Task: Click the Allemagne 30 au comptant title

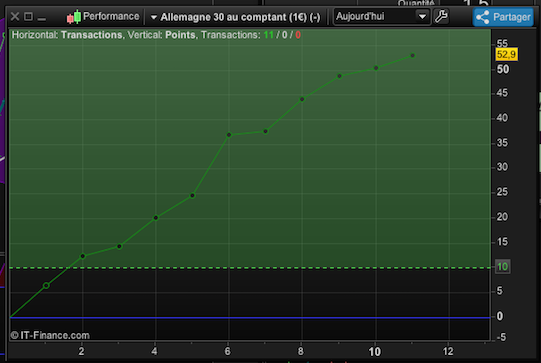Action: tap(240, 17)
